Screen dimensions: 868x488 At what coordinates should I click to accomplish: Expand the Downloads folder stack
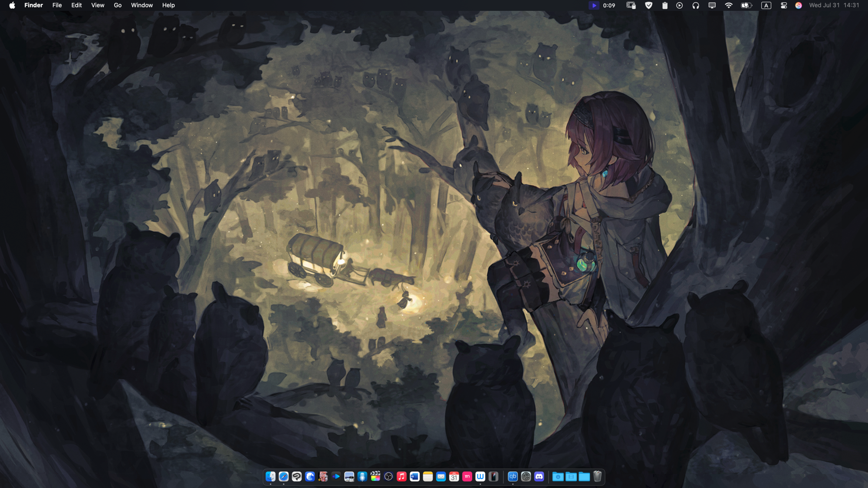tap(558, 477)
